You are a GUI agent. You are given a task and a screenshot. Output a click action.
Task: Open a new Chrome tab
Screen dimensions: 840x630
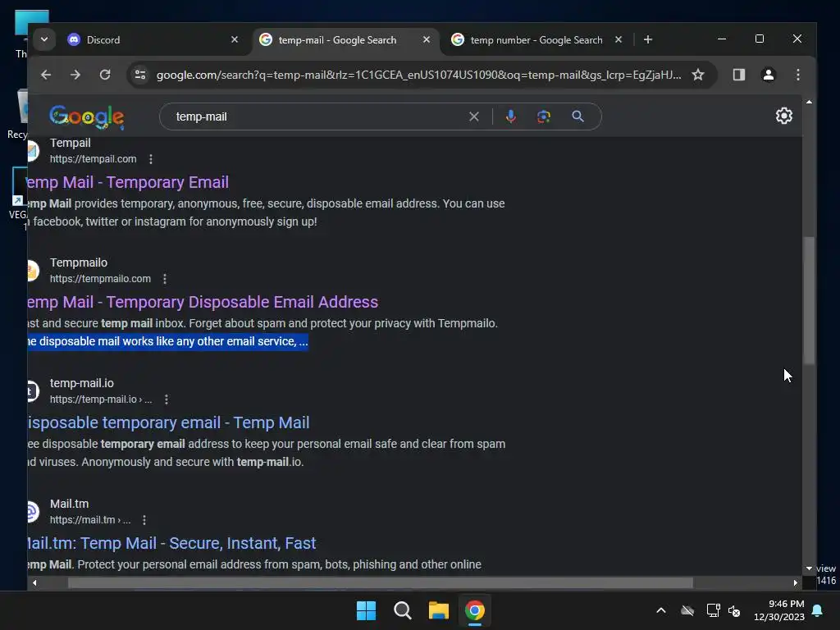pos(648,39)
